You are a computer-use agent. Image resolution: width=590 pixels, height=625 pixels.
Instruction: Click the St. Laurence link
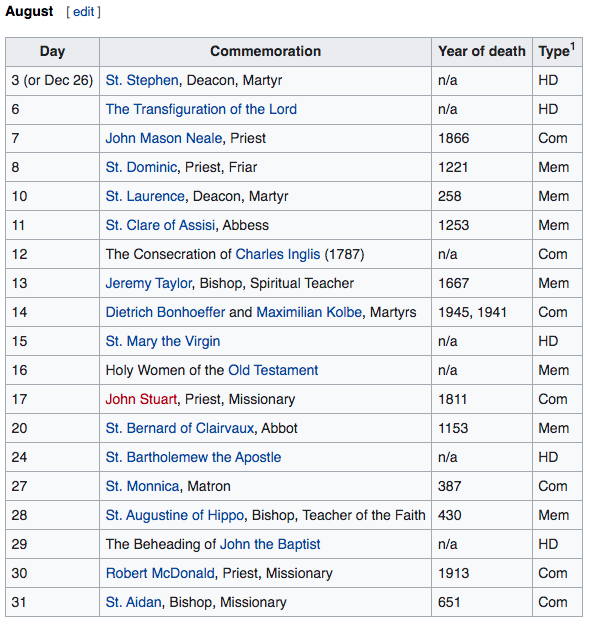(x=145, y=197)
